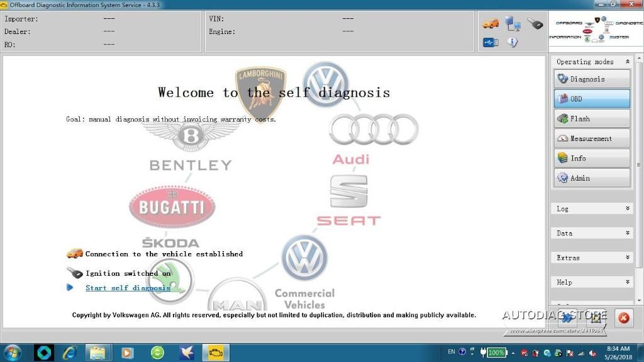Click the Start self diagnosis link
This screenshot has height=362, width=644.
pyautogui.click(x=128, y=288)
